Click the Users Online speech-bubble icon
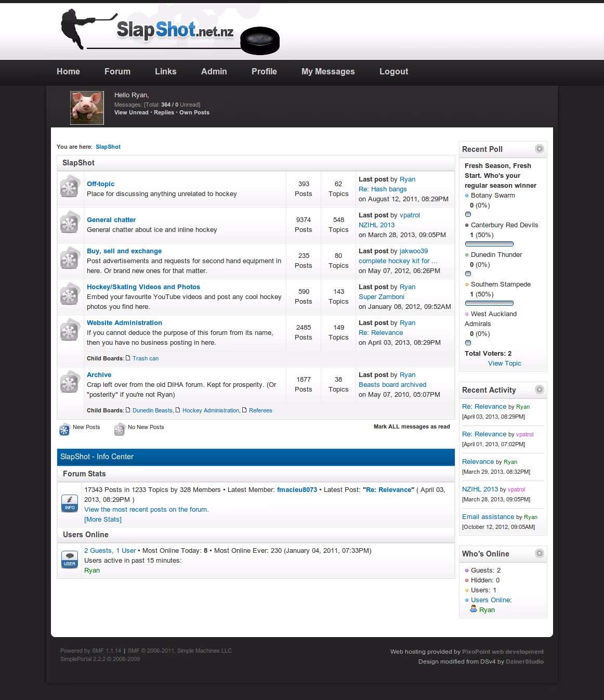 [x=70, y=559]
